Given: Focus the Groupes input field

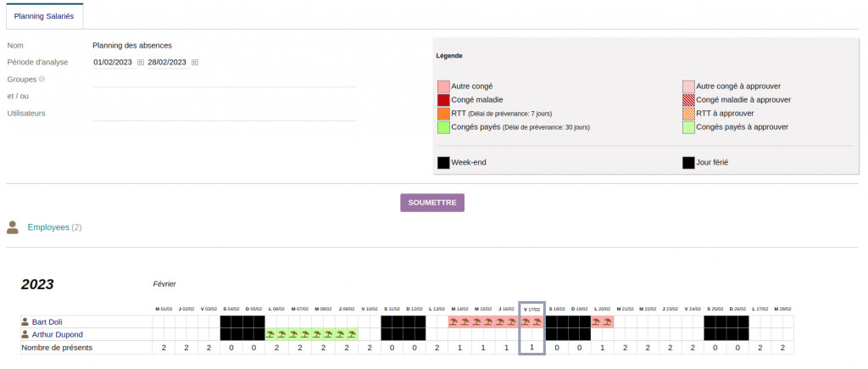Looking at the screenshot, I should click(225, 80).
